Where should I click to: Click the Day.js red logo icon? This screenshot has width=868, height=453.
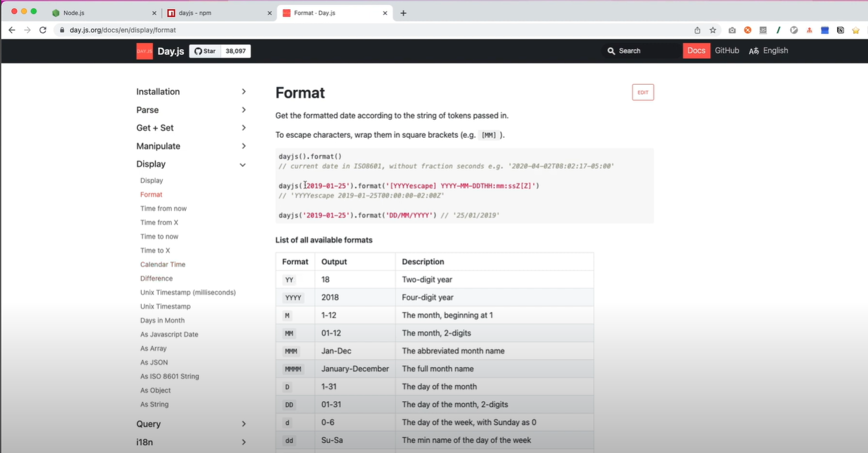pyautogui.click(x=144, y=51)
